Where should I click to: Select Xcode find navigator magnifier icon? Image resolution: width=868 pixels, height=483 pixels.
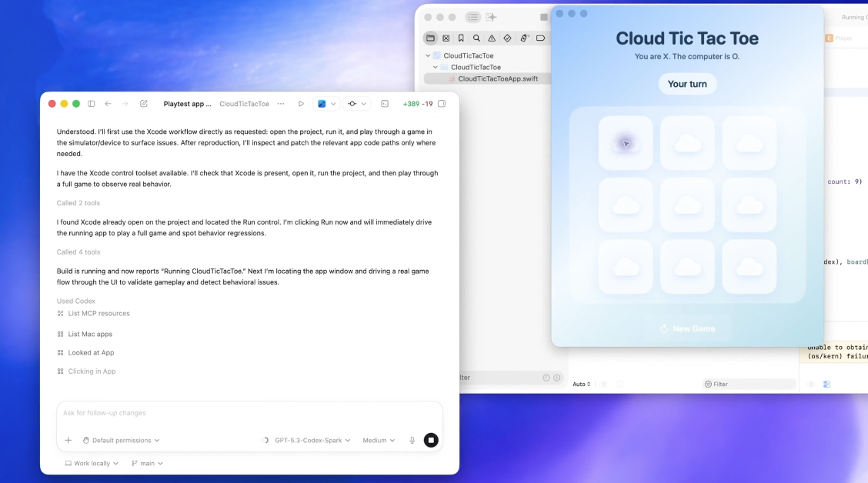(x=476, y=38)
